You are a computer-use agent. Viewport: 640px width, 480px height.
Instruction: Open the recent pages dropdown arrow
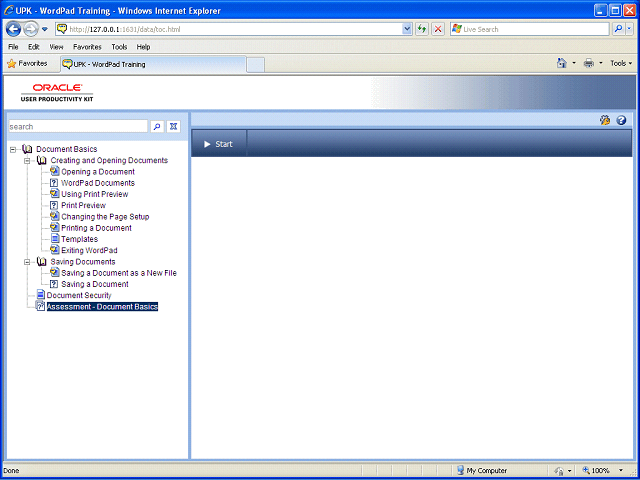tap(44, 29)
